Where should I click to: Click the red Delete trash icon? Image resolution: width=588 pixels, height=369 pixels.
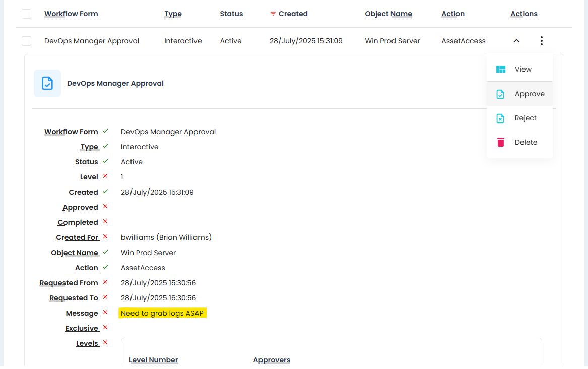click(x=500, y=142)
